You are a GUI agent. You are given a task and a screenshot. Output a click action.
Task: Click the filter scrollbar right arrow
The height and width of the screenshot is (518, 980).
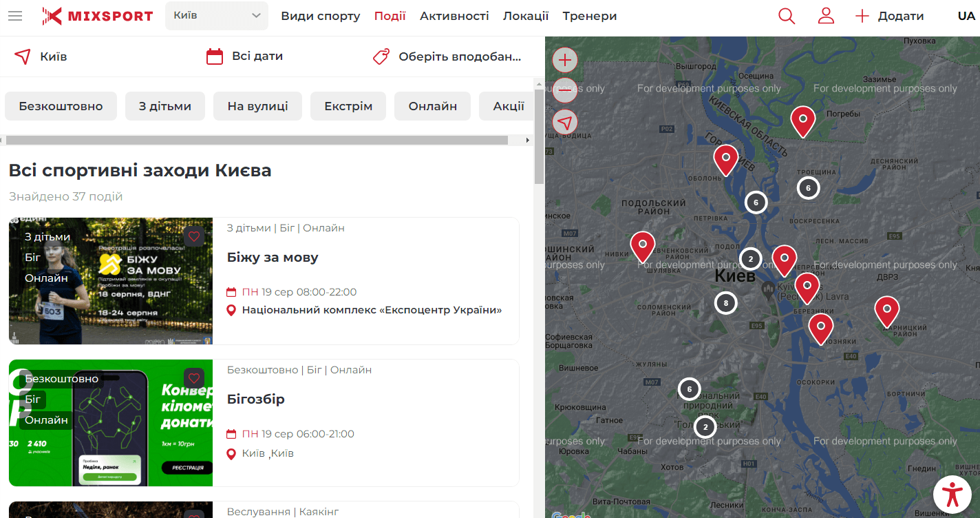[x=528, y=140]
